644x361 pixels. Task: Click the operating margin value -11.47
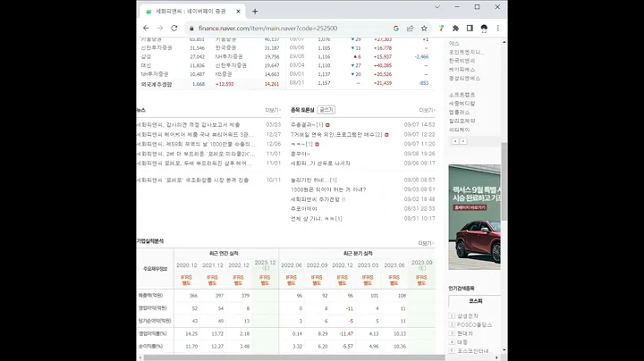[346, 334]
